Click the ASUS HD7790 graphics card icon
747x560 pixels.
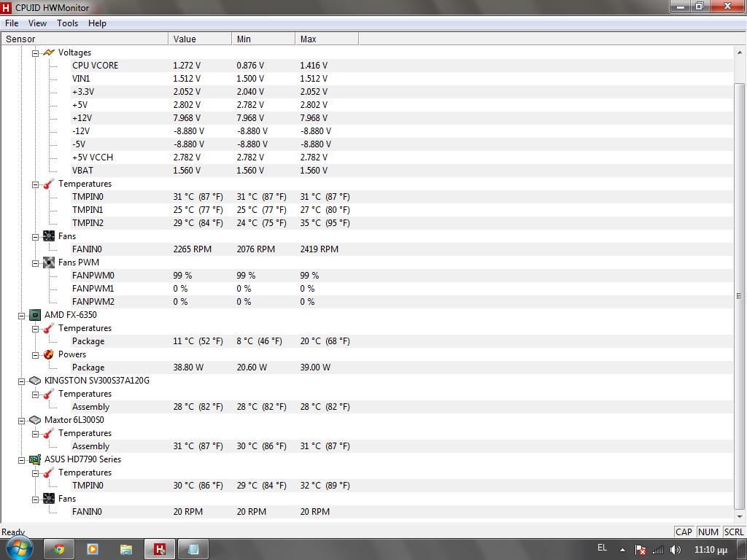coord(35,459)
